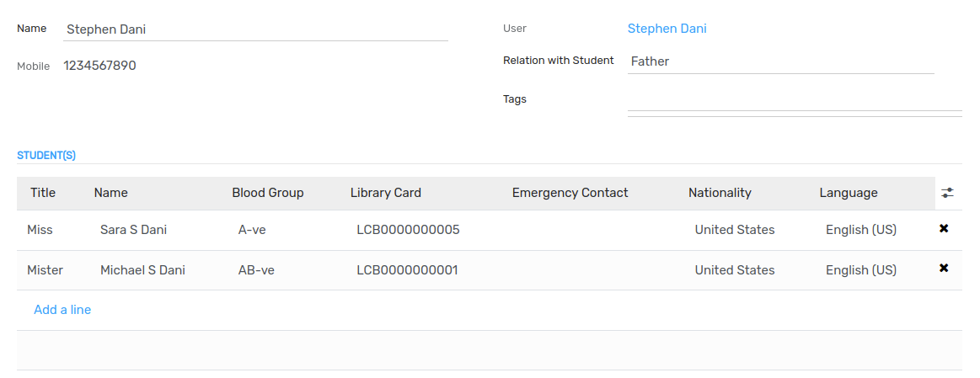Open the Michael S Dani student record
980x378 pixels.
pos(142,270)
